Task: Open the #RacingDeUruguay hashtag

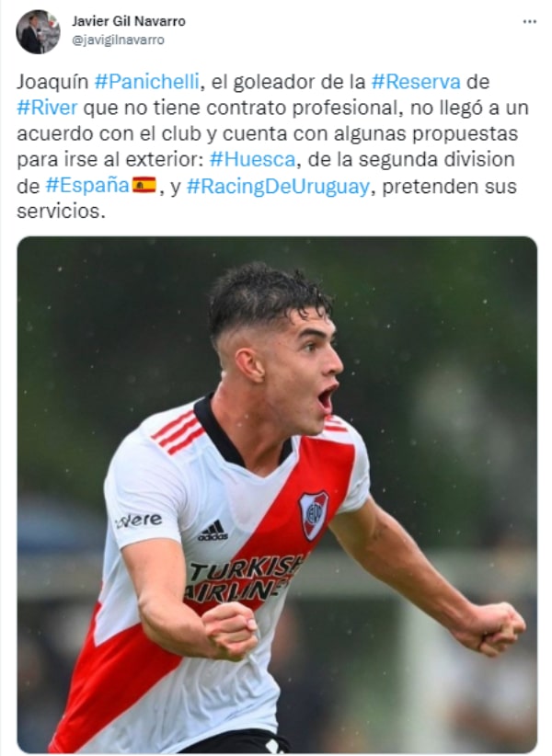Action: point(278,186)
